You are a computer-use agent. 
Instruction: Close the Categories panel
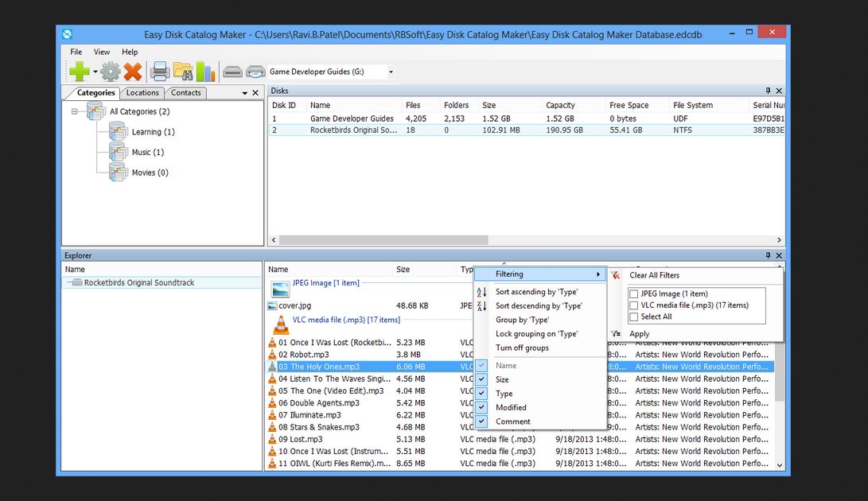coord(255,93)
